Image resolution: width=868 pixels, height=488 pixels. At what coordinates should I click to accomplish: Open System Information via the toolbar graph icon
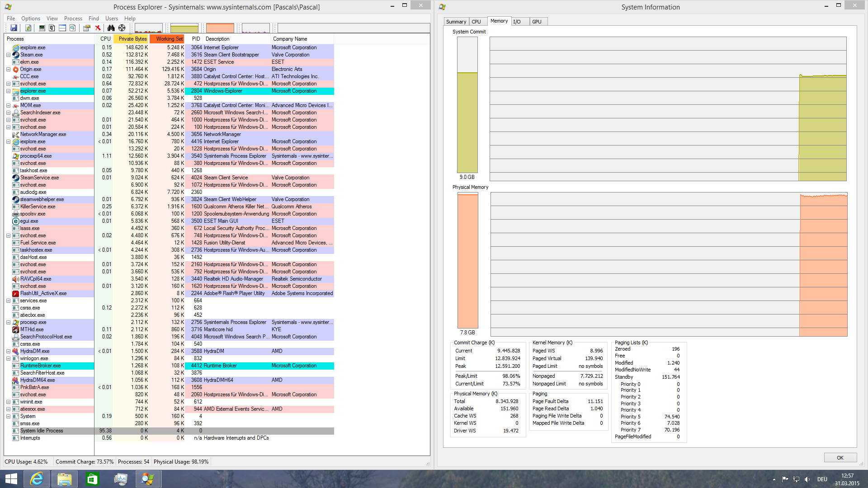[x=42, y=28]
